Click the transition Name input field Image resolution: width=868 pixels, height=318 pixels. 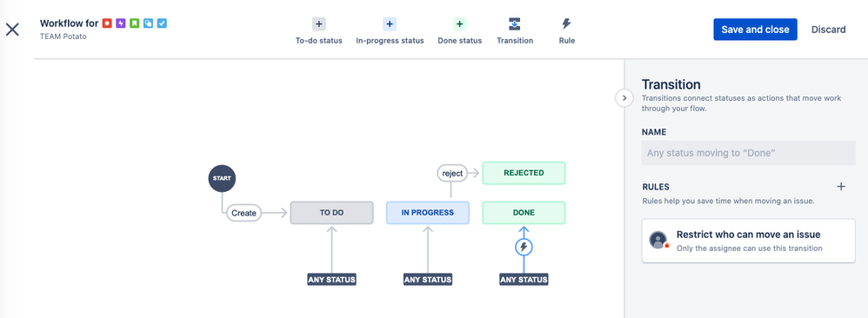coord(748,153)
